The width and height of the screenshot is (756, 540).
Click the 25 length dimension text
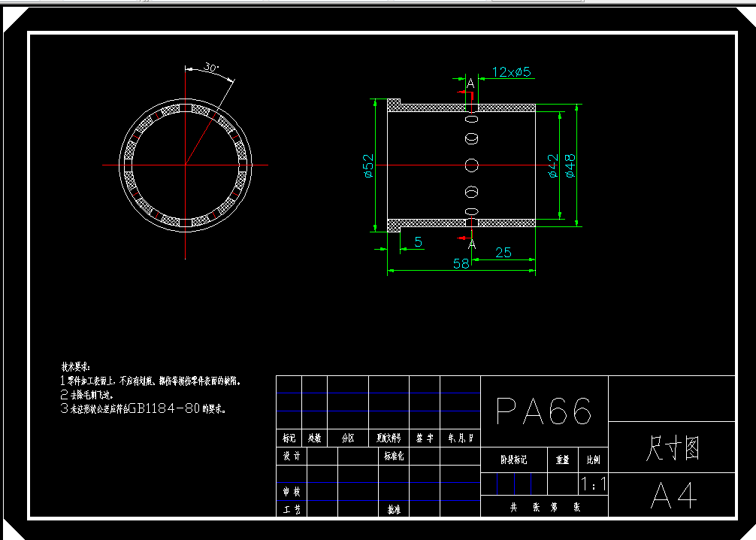[x=503, y=253]
